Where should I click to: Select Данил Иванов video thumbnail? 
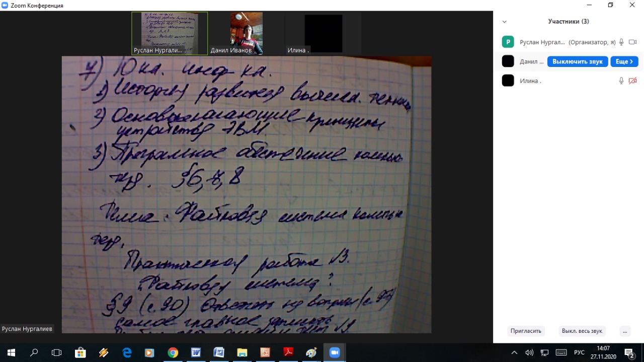[247, 33]
